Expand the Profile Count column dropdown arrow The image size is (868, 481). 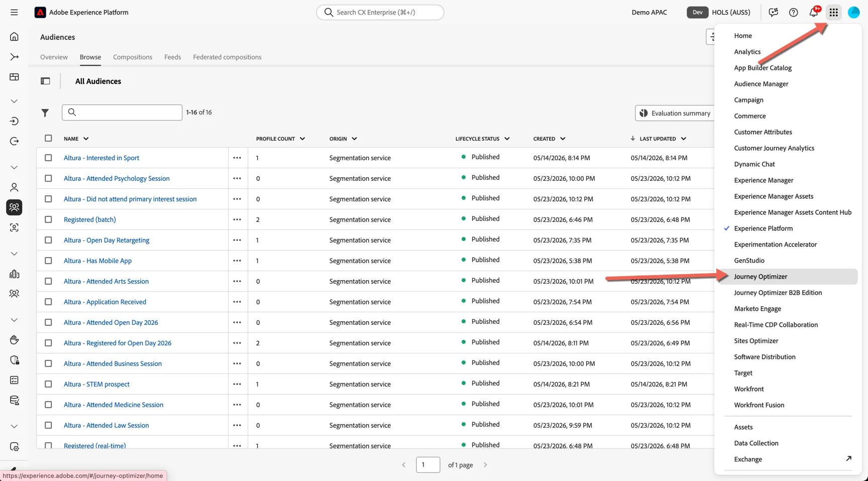coord(302,139)
